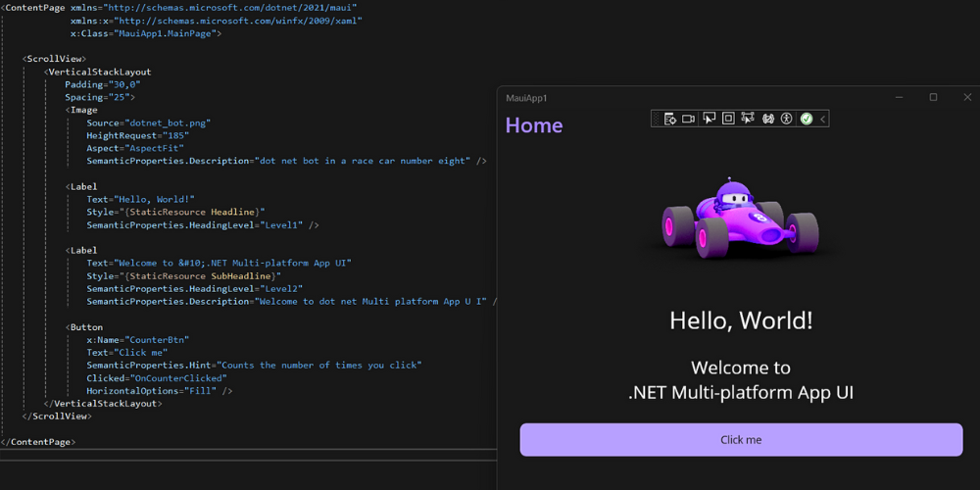Click HeadingLevel="Level2" line
The height and width of the screenshot is (490, 980).
[194, 289]
